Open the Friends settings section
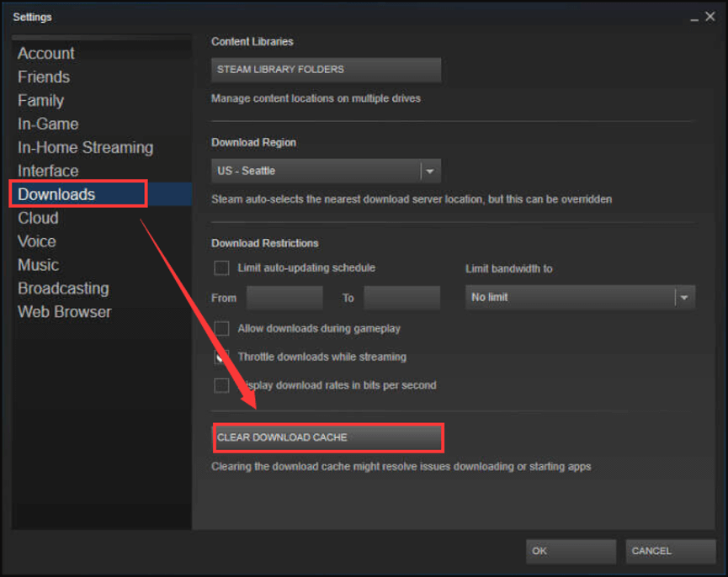This screenshot has width=728, height=577. [102, 77]
